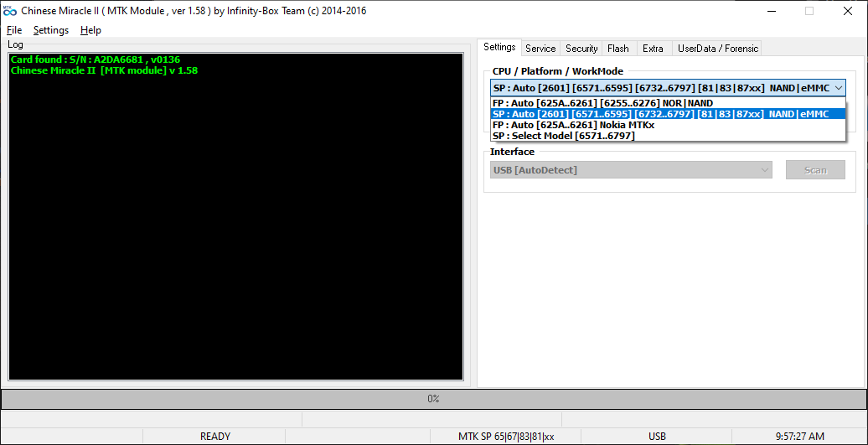
Task: Open the Help menu
Action: pyautogui.click(x=90, y=30)
